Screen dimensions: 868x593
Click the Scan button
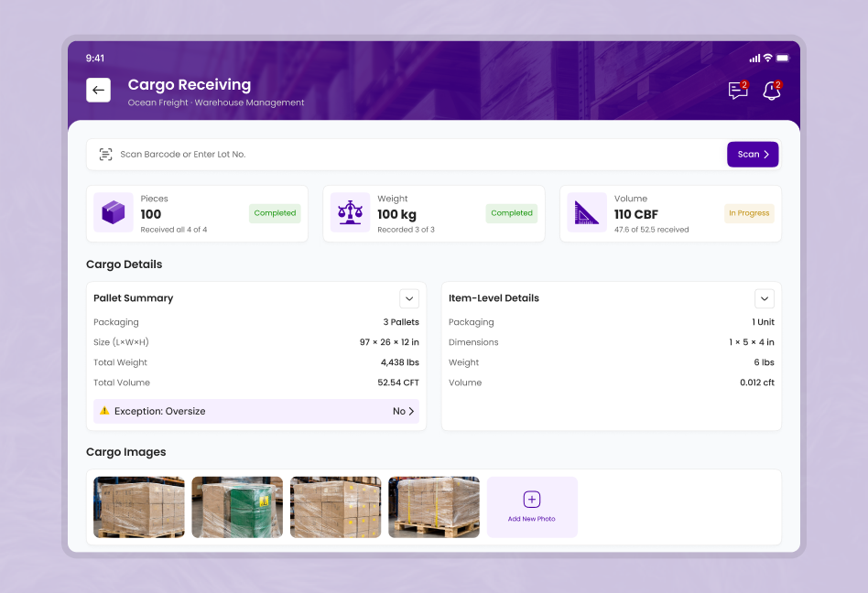click(x=753, y=155)
